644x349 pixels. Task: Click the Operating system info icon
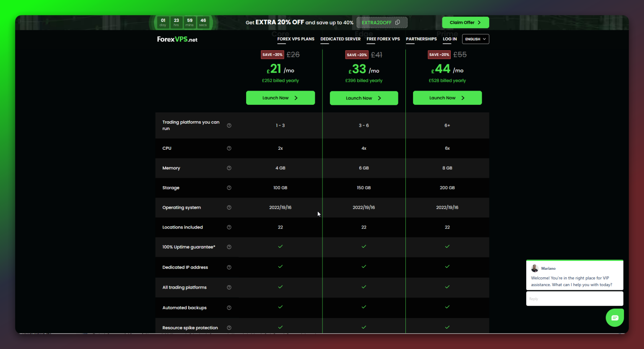click(229, 207)
